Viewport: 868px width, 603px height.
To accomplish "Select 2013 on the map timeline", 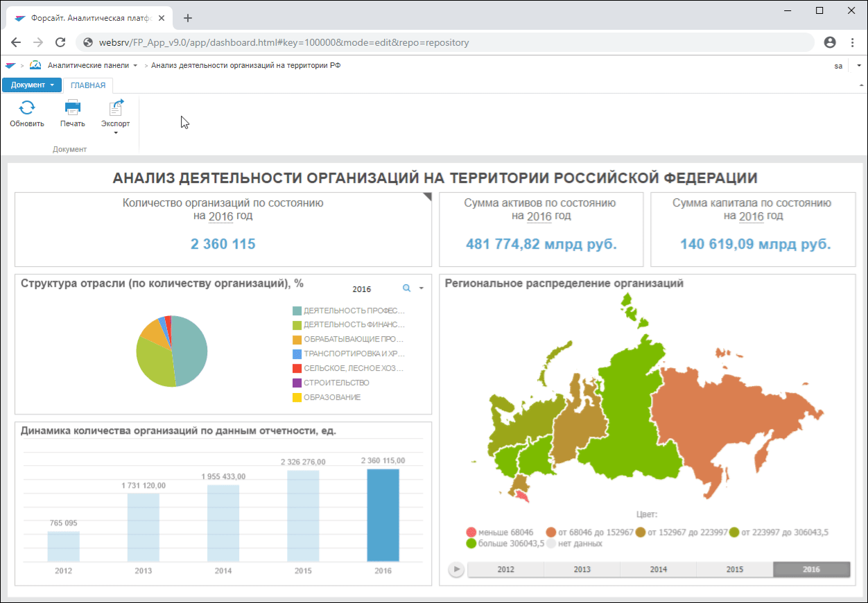I will pos(582,569).
